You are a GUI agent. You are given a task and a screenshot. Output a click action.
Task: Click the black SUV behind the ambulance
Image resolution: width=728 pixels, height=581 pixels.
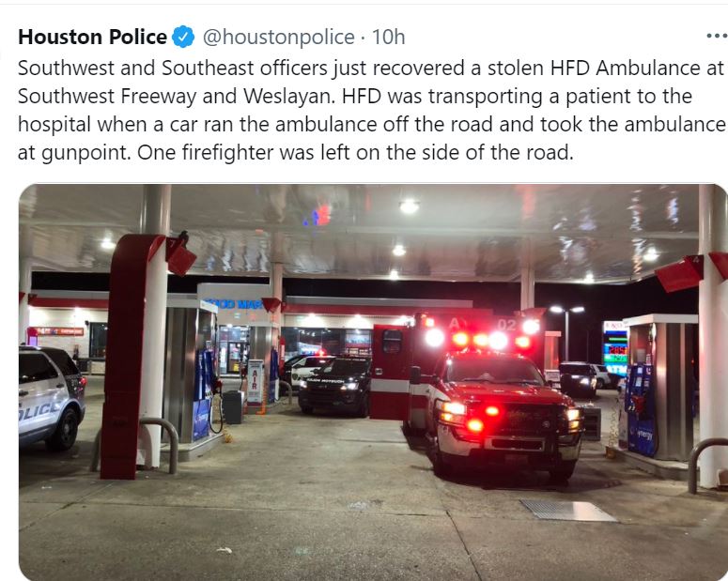tap(334, 386)
